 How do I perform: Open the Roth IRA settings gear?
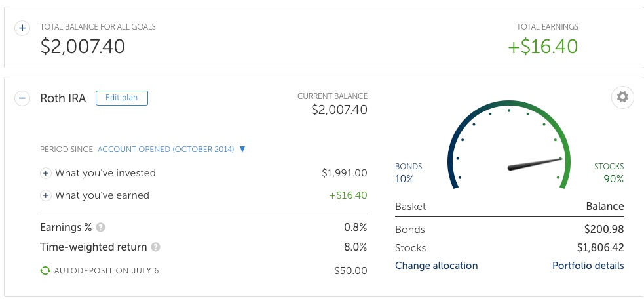coord(622,98)
